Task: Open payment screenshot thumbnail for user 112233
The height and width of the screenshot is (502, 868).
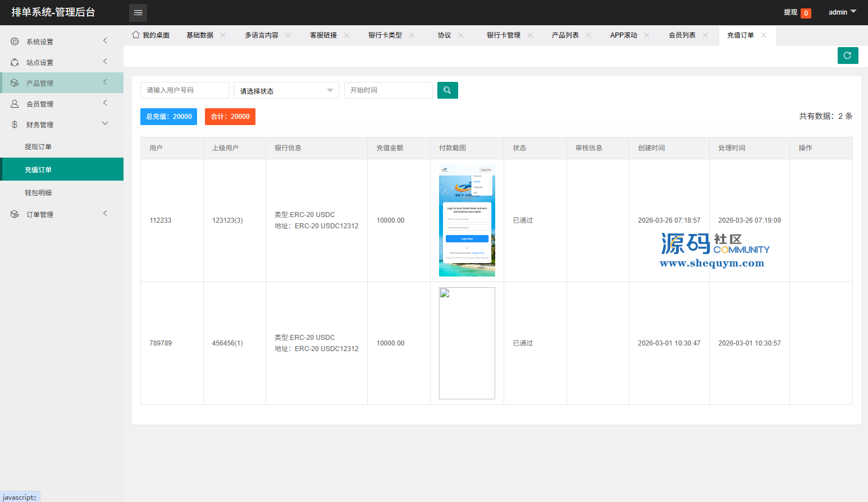Action: 467,220
